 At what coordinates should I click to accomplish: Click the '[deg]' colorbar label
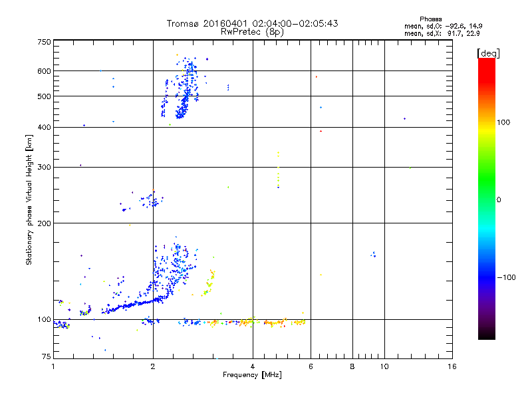(488, 53)
